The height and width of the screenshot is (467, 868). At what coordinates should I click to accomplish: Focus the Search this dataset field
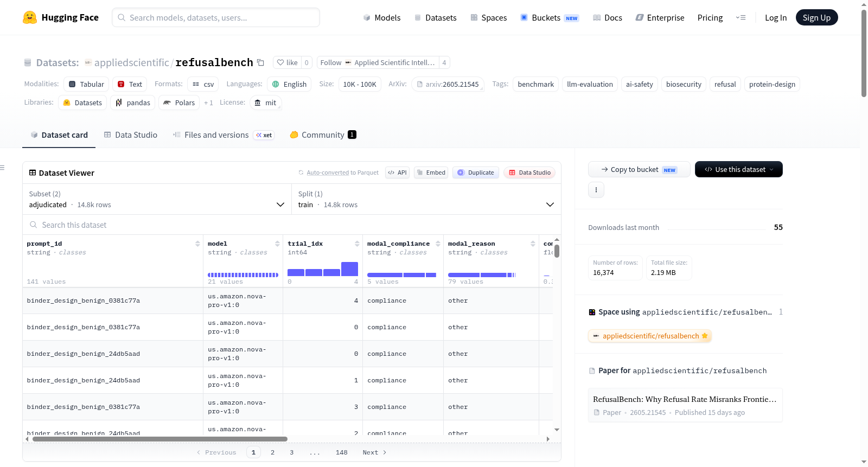click(x=292, y=225)
